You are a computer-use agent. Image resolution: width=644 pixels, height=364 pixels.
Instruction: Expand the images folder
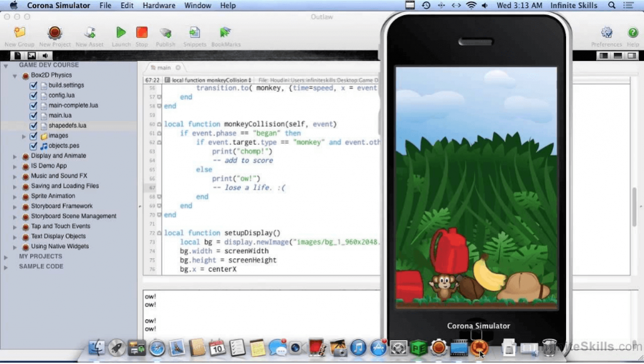pyautogui.click(x=24, y=136)
